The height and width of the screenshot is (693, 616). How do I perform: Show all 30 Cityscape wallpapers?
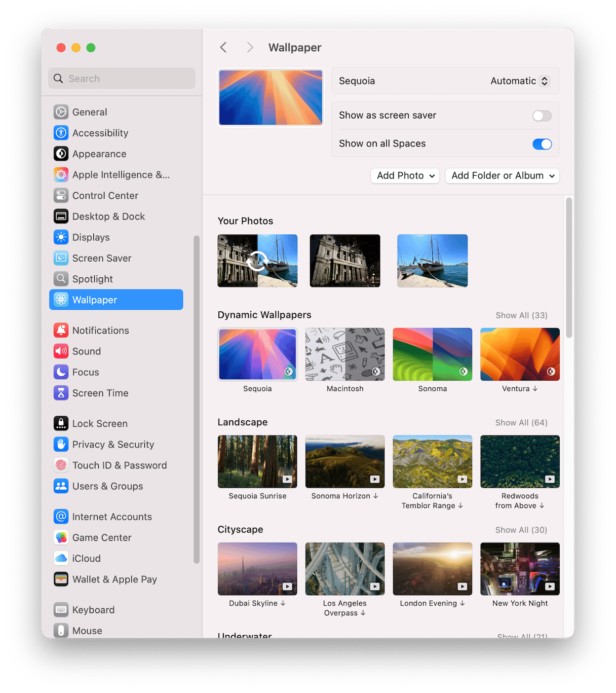[521, 530]
